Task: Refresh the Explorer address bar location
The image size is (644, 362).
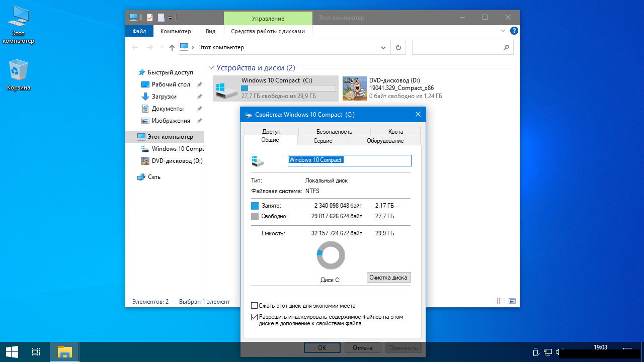Action: [x=398, y=47]
